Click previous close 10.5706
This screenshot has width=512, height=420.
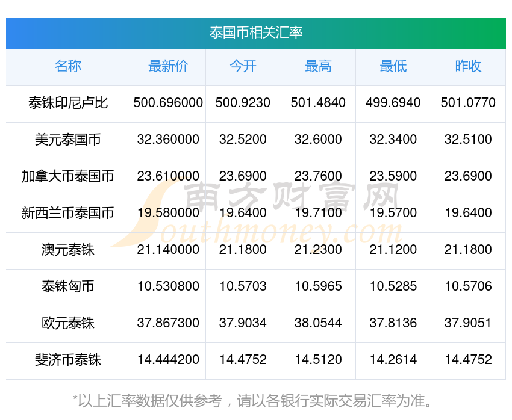[x=468, y=286]
